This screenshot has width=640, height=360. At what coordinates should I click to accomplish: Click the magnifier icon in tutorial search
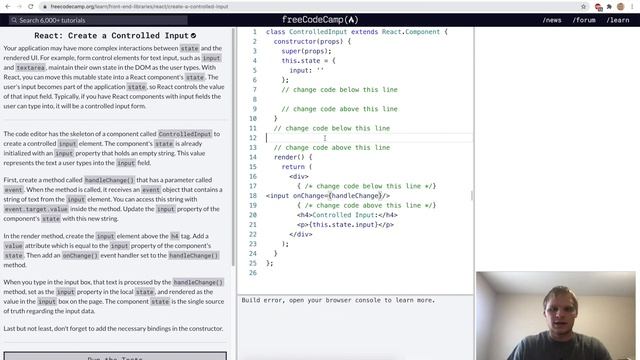pyautogui.click(x=14, y=20)
